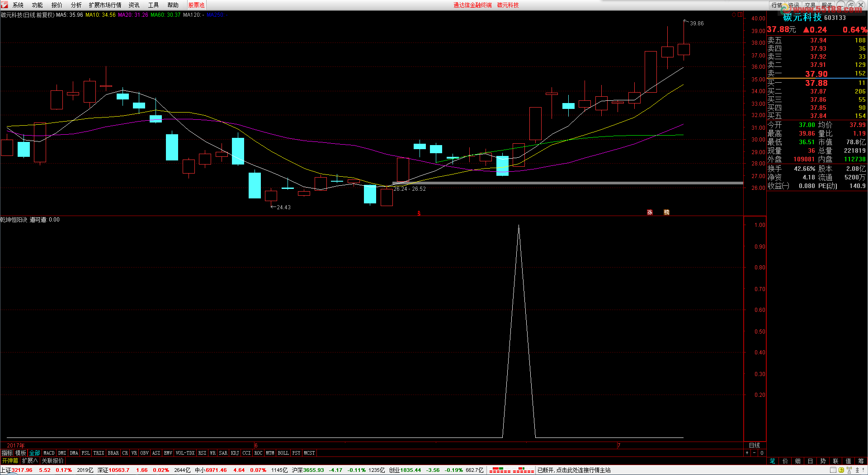Click the 26.24 - 26.52 price range label

pyautogui.click(x=410, y=189)
